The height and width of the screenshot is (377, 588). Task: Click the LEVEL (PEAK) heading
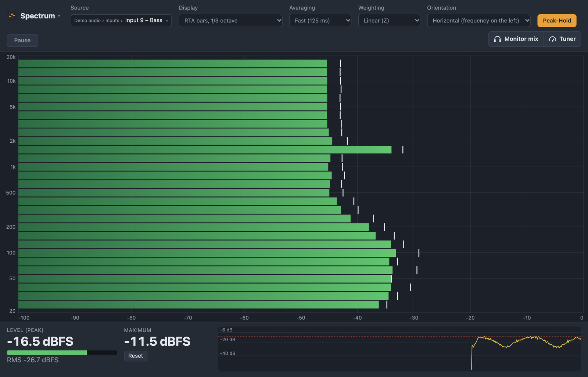(x=25, y=330)
